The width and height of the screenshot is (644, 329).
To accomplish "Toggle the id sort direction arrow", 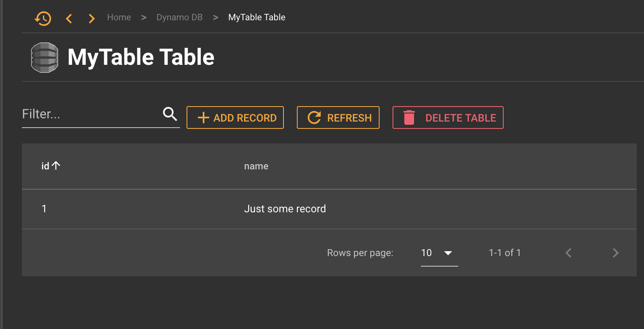I will click(56, 165).
